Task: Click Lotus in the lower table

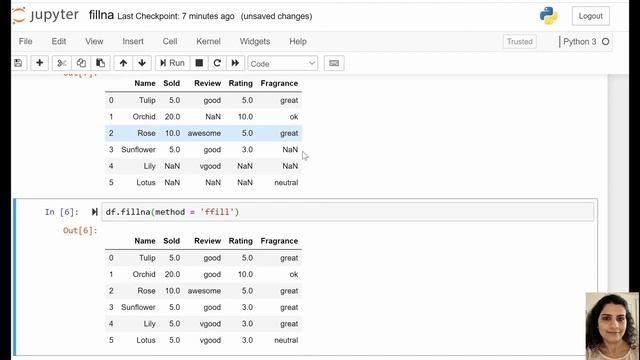Action: click(x=146, y=340)
